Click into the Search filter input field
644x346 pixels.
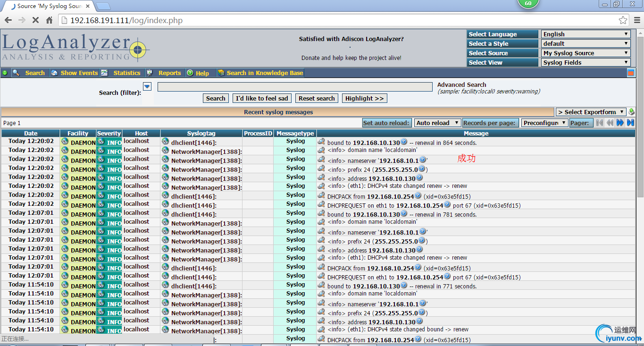(x=295, y=87)
